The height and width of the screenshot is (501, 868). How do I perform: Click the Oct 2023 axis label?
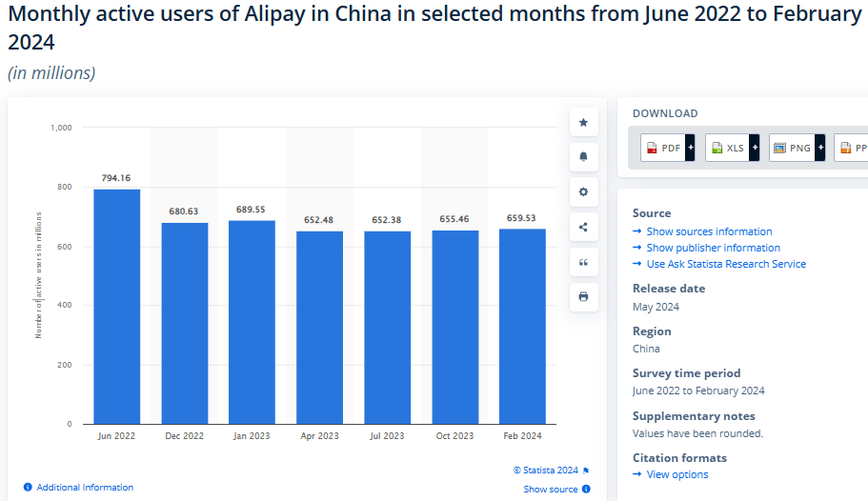[x=455, y=435]
